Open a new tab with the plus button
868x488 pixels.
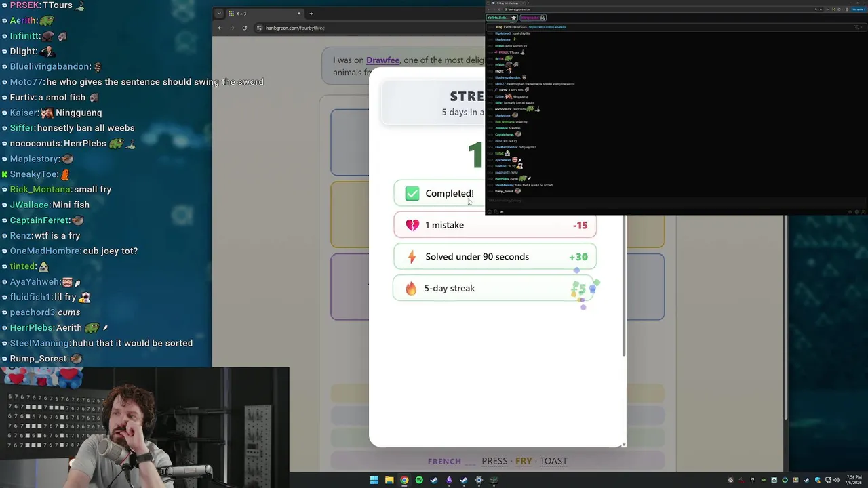(x=311, y=13)
